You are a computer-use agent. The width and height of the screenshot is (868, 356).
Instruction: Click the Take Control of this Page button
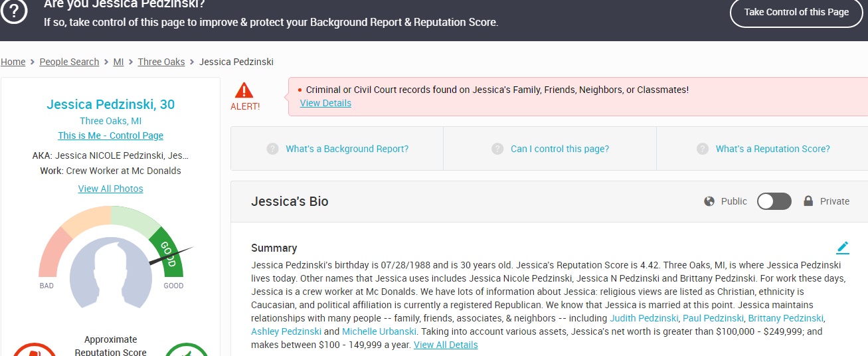(x=796, y=12)
